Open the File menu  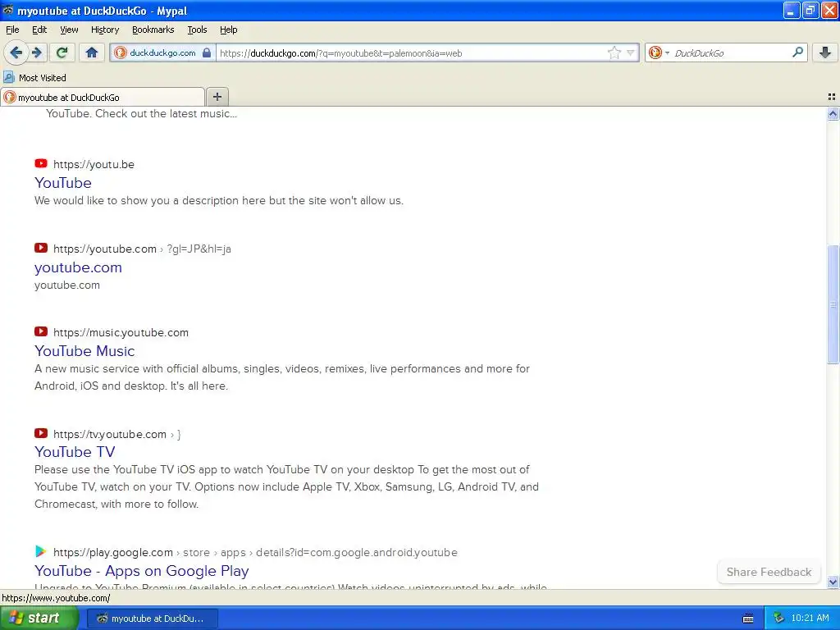click(12, 30)
